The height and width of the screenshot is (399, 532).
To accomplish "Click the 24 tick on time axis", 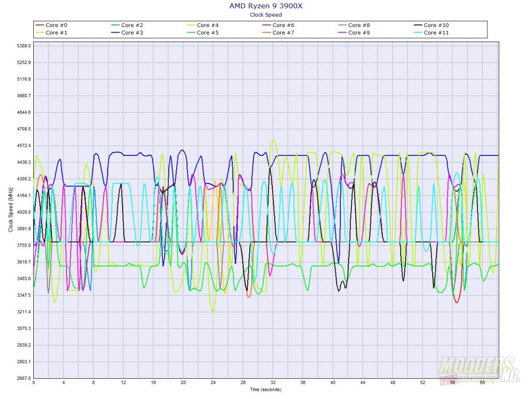I will point(213,382).
